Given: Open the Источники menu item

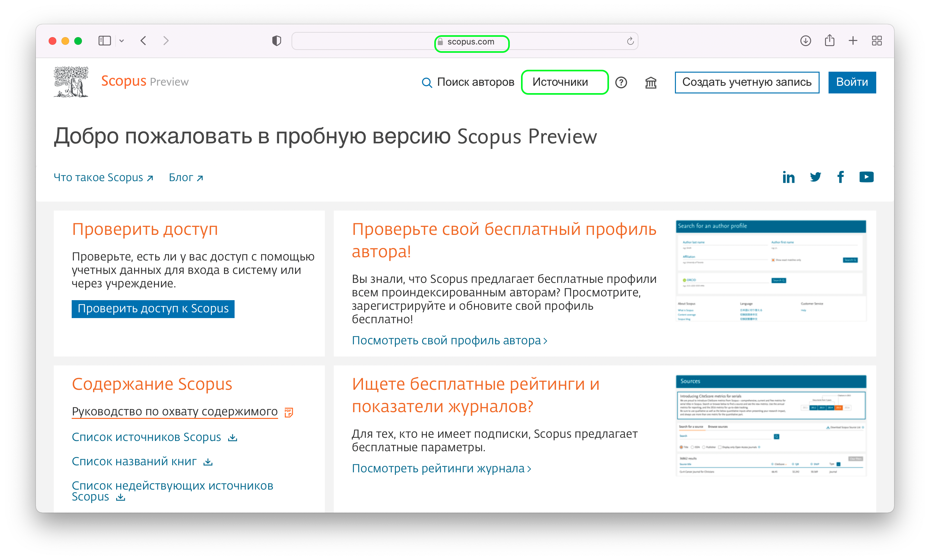Looking at the screenshot, I should pos(560,82).
